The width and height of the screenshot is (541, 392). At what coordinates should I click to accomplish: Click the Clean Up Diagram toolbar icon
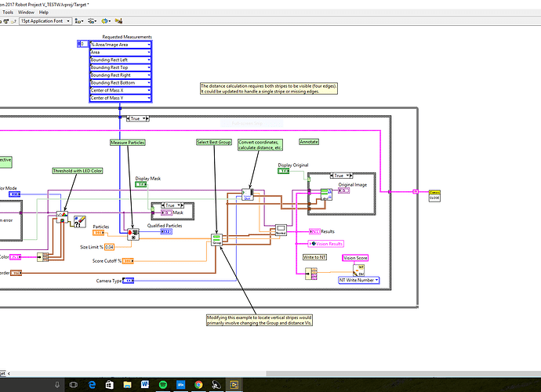point(118,21)
